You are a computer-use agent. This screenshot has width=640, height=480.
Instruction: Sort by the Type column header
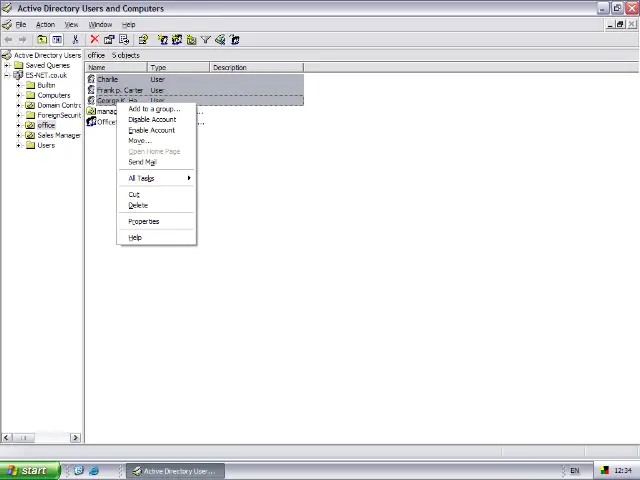pos(178,67)
